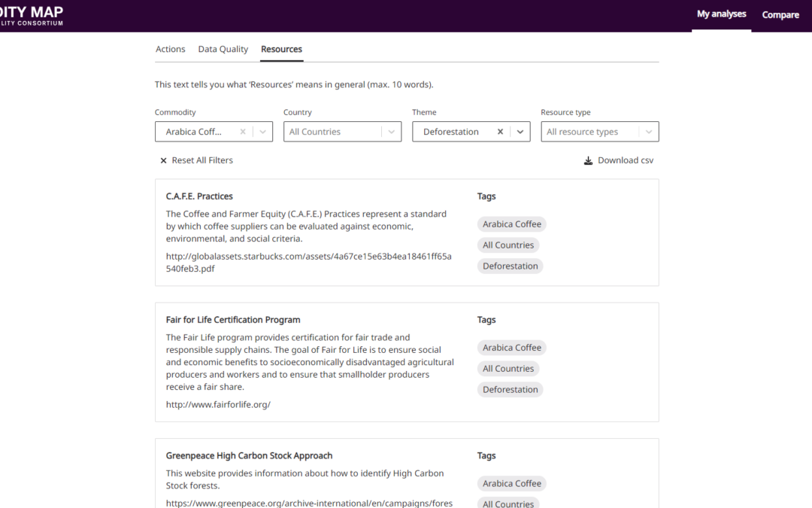Click the Fair for Life description paragraph

click(x=310, y=362)
